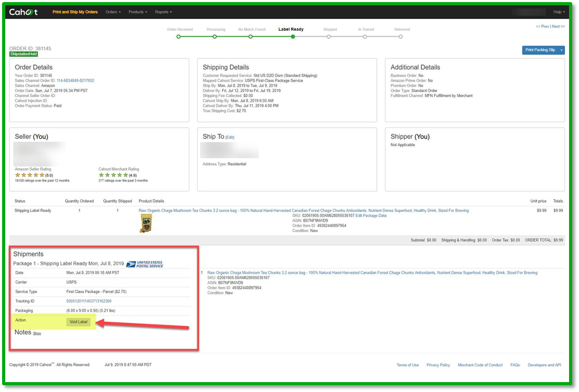Expand the Products menu

click(138, 12)
